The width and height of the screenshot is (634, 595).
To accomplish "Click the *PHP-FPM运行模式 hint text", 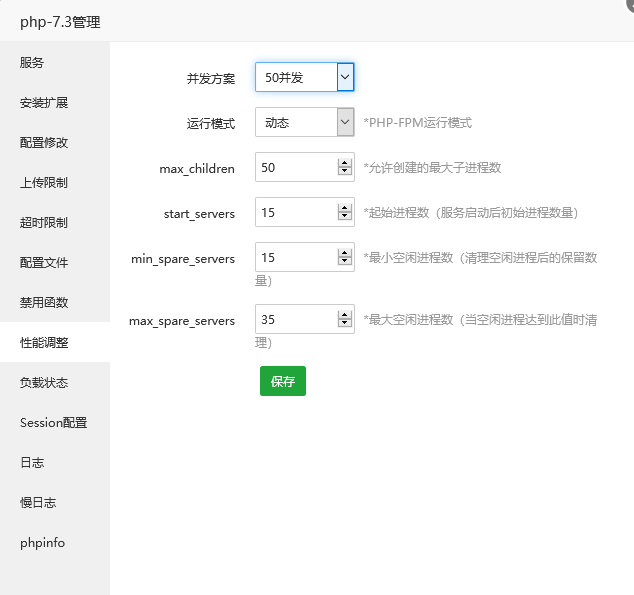I will (x=418, y=122).
